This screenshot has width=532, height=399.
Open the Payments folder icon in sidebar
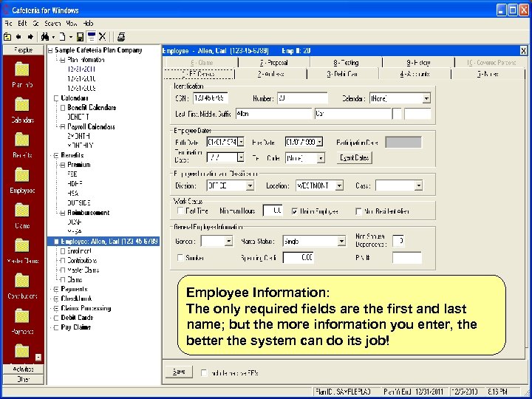pos(22,316)
